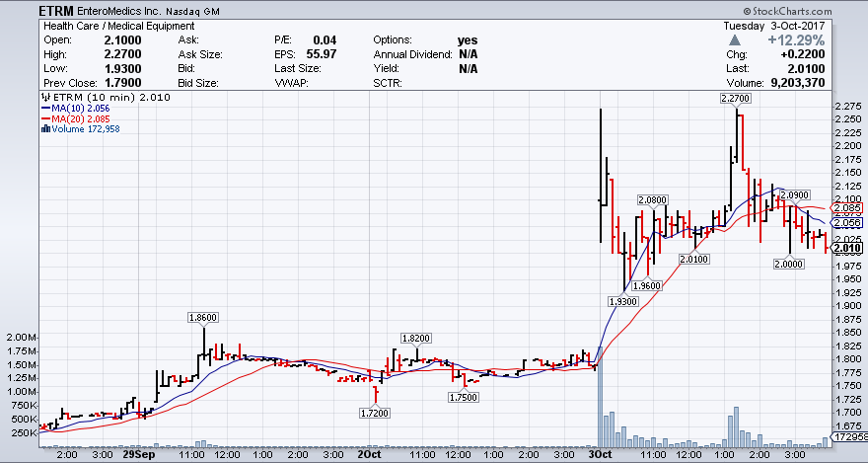Click the red MA(20) line swatch
Viewport: 868px width, 463px height.
(x=44, y=118)
